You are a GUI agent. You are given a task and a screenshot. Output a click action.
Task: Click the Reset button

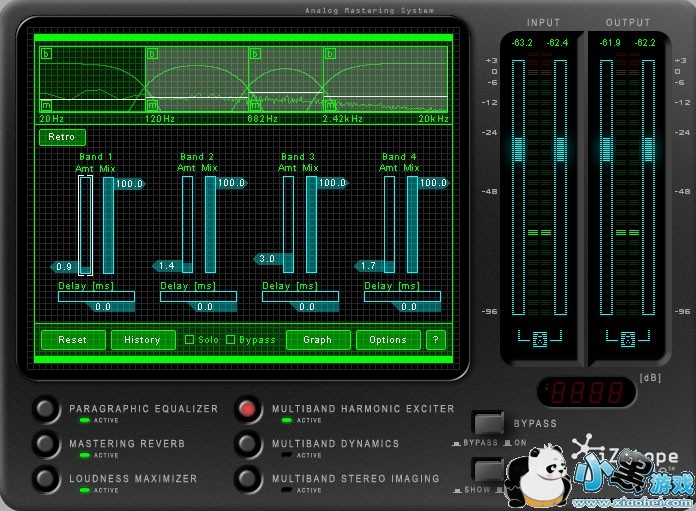click(x=73, y=340)
